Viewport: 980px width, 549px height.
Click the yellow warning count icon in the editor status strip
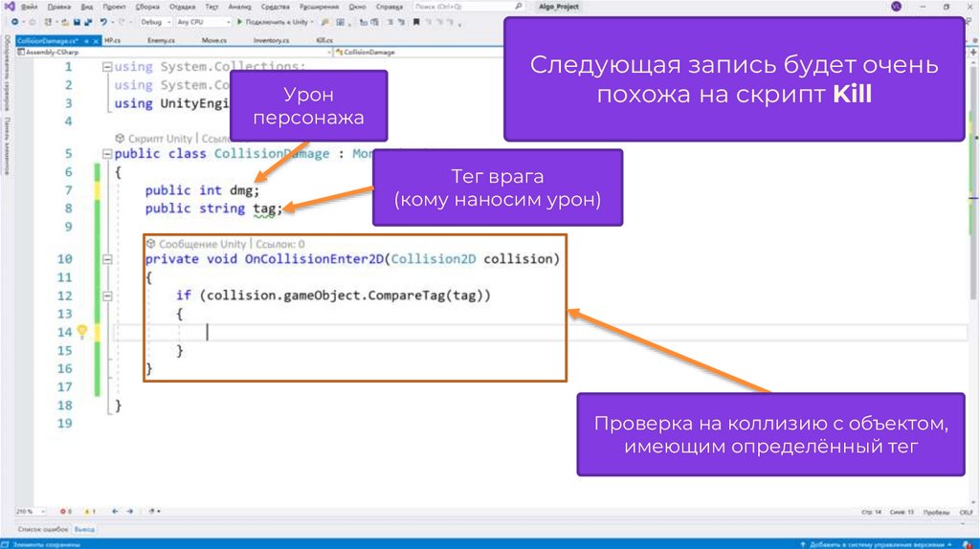click(x=87, y=511)
